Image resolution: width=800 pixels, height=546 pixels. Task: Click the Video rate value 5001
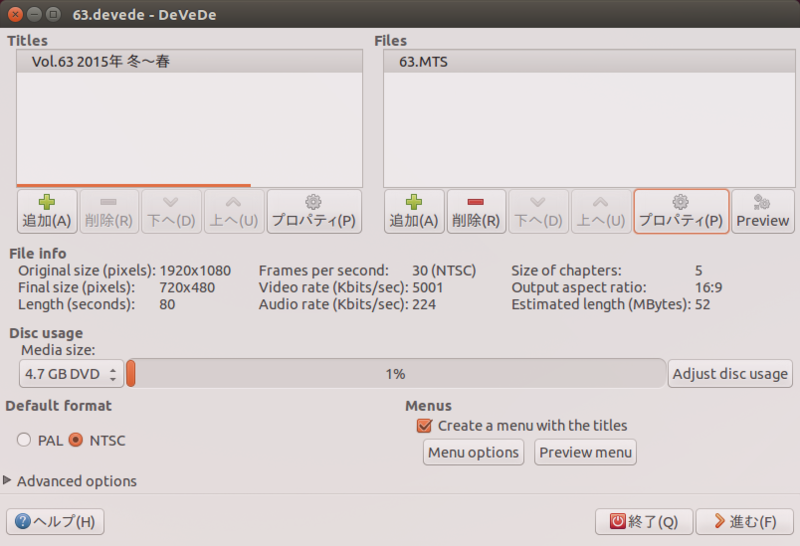coord(428,287)
